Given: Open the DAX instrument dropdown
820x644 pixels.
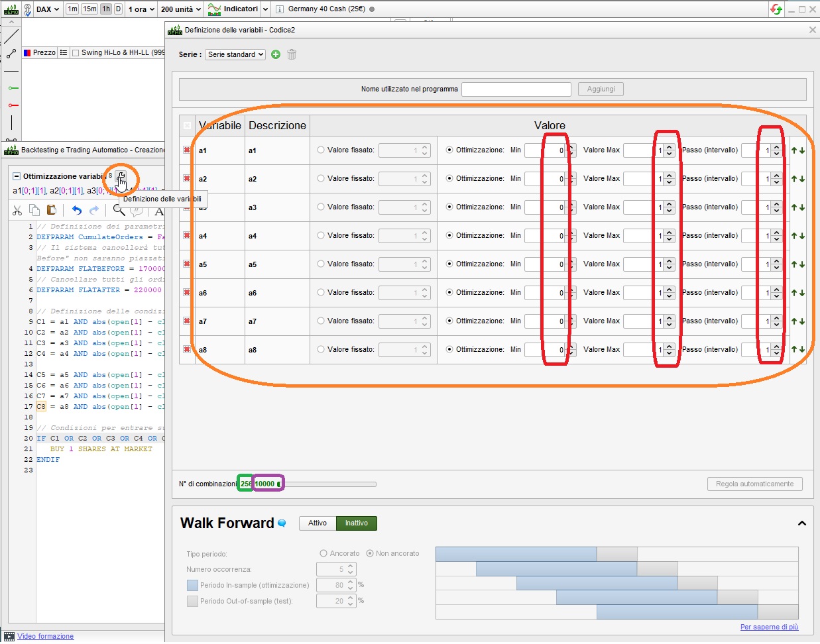Looking at the screenshot, I should coord(47,9).
